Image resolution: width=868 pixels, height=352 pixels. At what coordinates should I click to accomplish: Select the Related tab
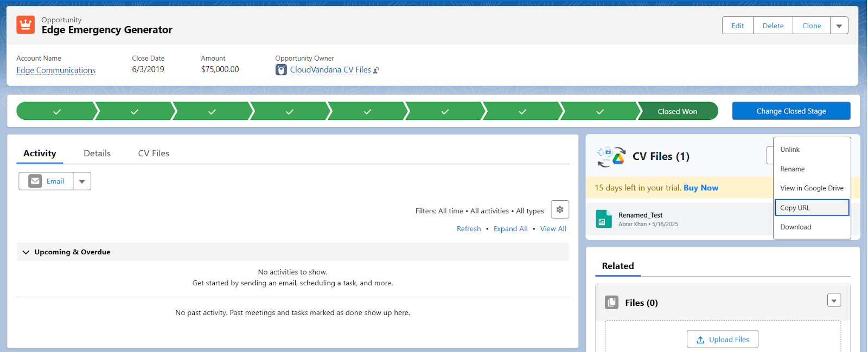point(618,266)
